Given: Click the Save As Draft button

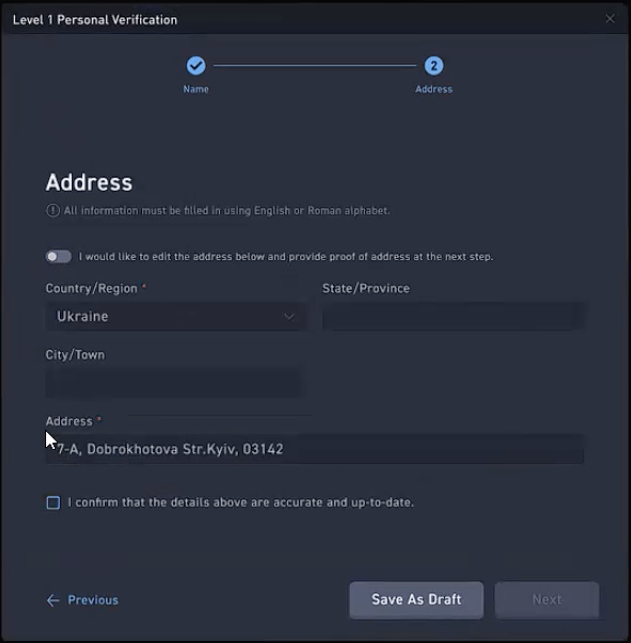Looking at the screenshot, I should 416,600.
